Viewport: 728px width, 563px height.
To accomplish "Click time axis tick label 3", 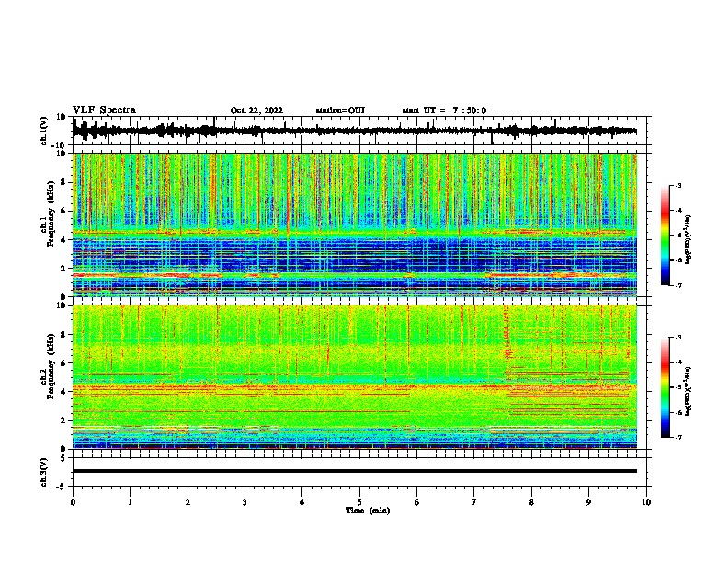I will [245, 501].
